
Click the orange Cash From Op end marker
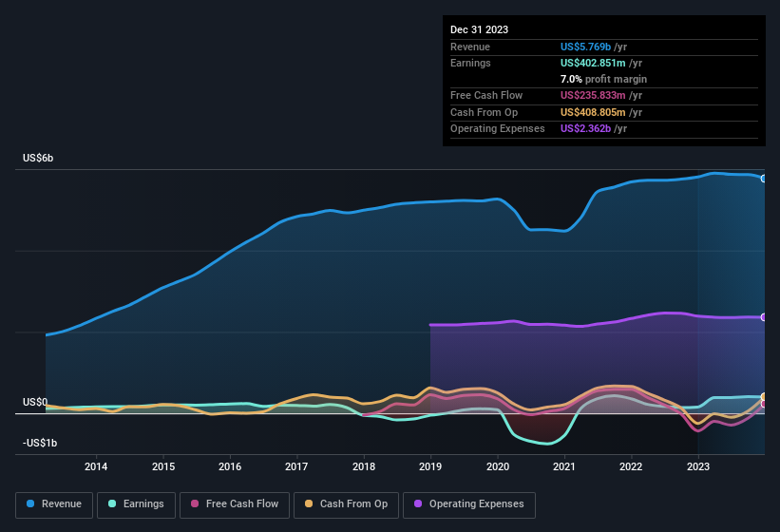pos(764,397)
